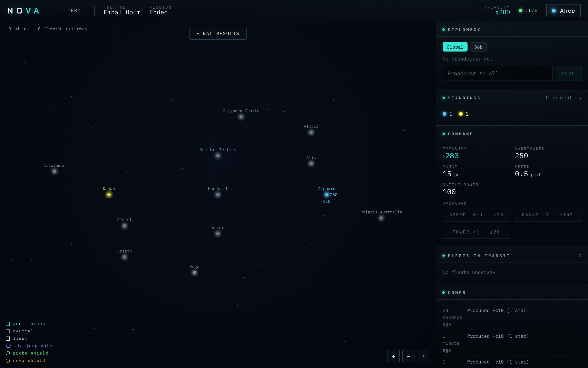This screenshot has width=588, height=368.
Task: Click the Fleets in Transit header
Action: (479, 256)
